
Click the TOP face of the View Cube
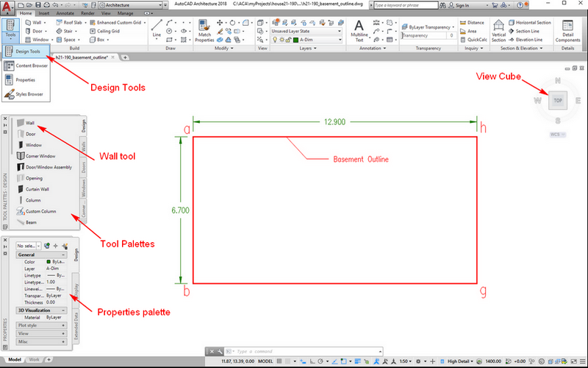click(x=558, y=100)
